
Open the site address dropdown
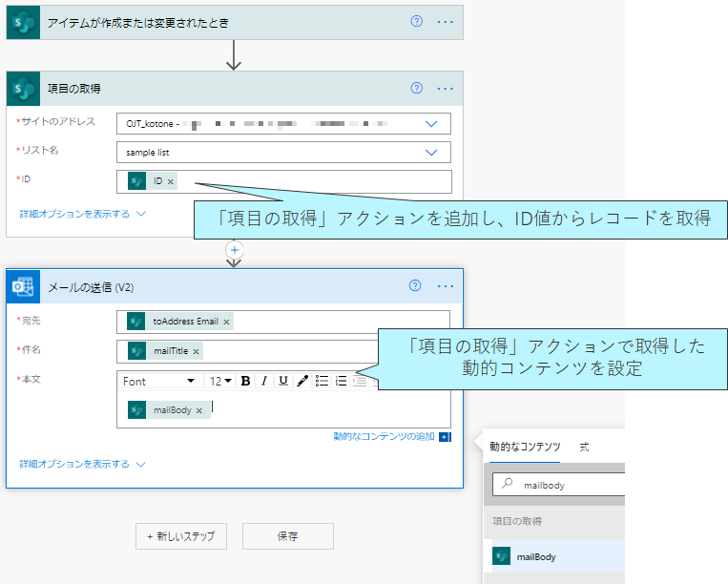pyautogui.click(x=431, y=124)
